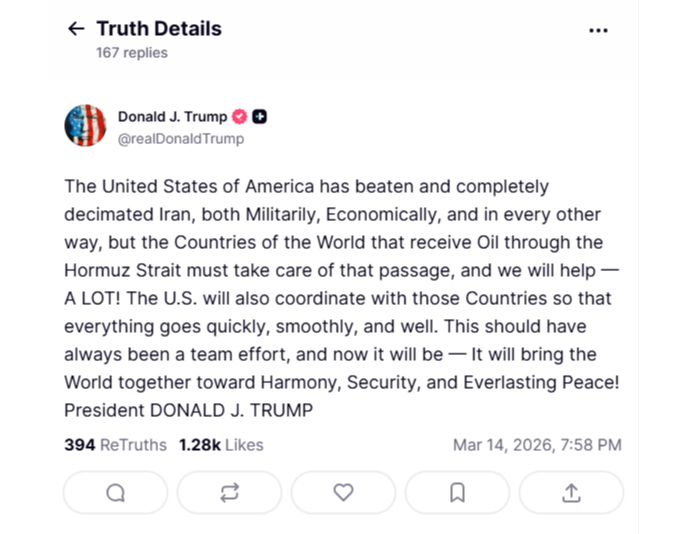The height and width of the screenshot is (534, 688).
Task: Click the red verified checkmark badge
Action: (x=240, y=116)
